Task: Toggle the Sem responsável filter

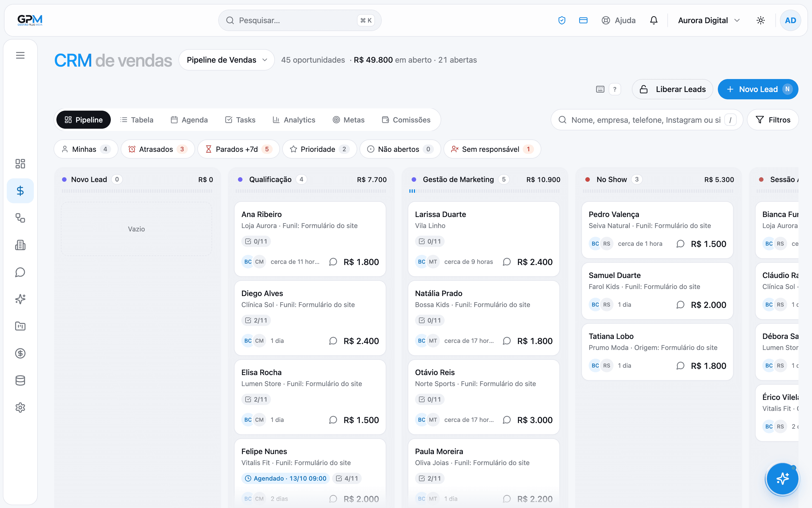Action: 492,149
